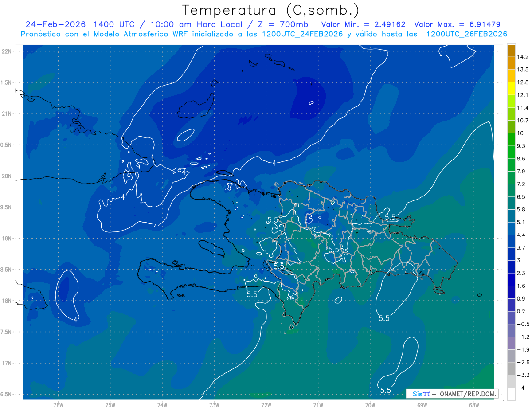Screen dimensions: 532x411
Task: Click the legend value '10.7'
Action: point(523,120)
